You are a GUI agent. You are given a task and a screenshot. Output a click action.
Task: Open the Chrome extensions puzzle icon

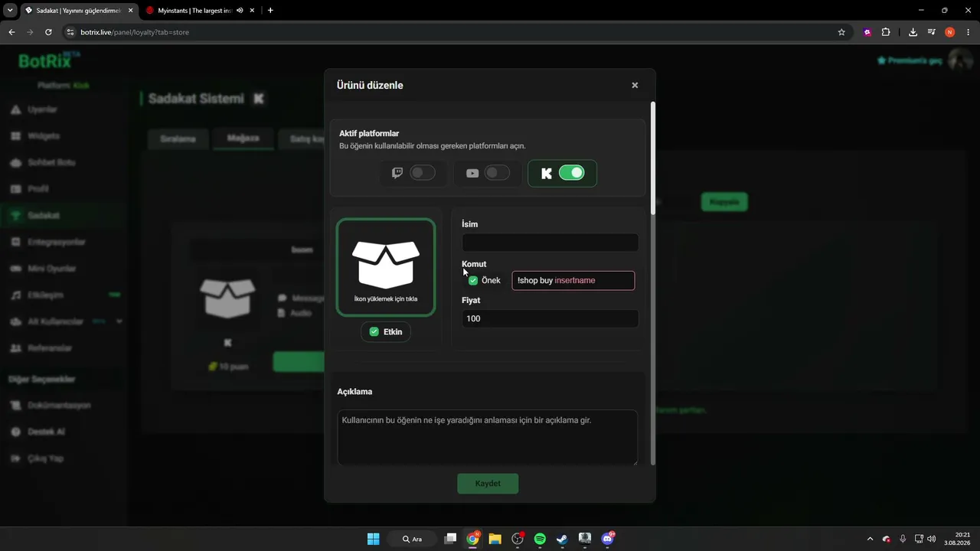[886, 32]
